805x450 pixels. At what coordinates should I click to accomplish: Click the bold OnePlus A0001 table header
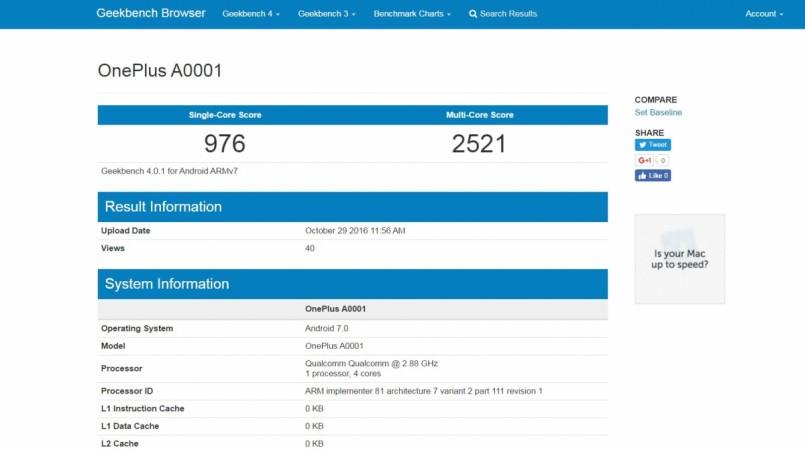point(335,309)
